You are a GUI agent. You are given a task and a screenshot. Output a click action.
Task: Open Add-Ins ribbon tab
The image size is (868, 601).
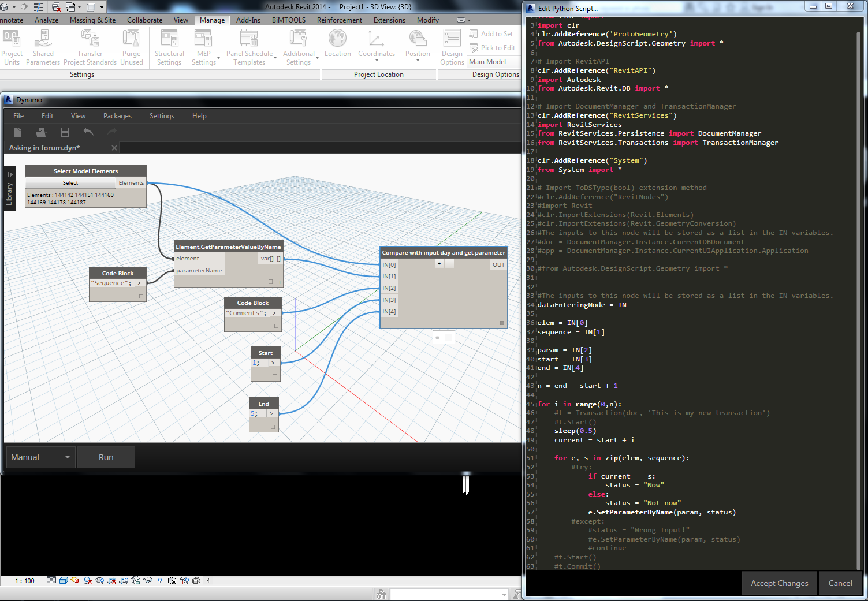point(248,20)
